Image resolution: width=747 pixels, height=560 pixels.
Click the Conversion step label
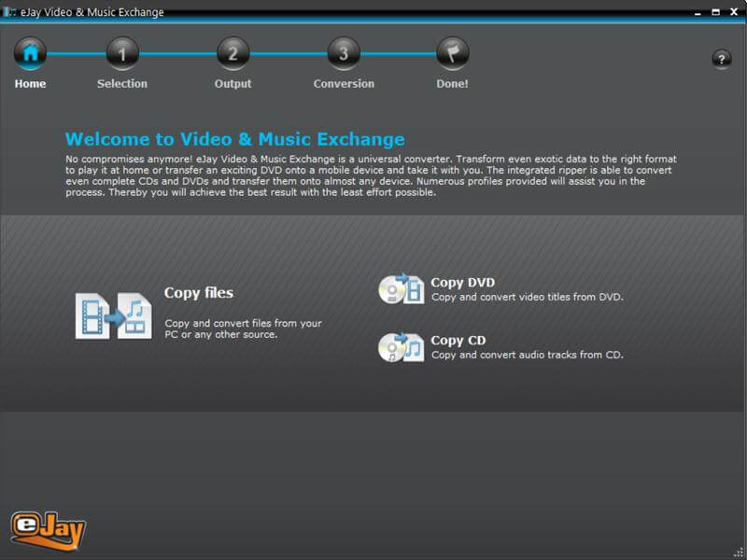point(343,83)
